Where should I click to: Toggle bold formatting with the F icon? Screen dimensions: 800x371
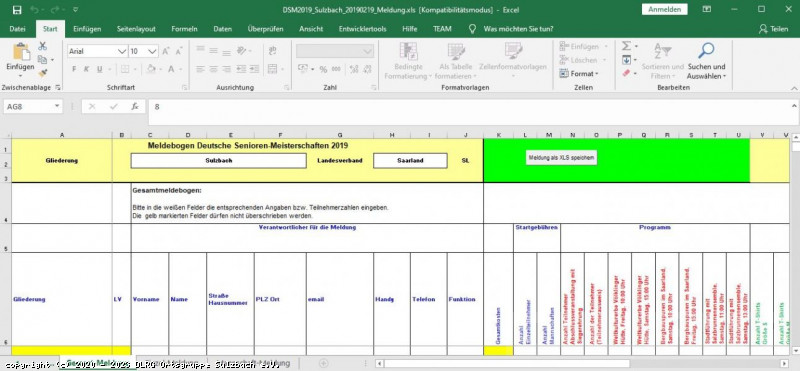[74, 69]
